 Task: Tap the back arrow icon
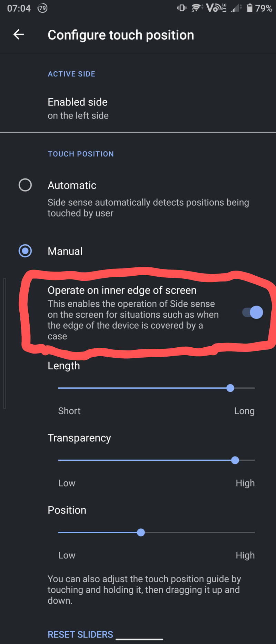point(19,34)
